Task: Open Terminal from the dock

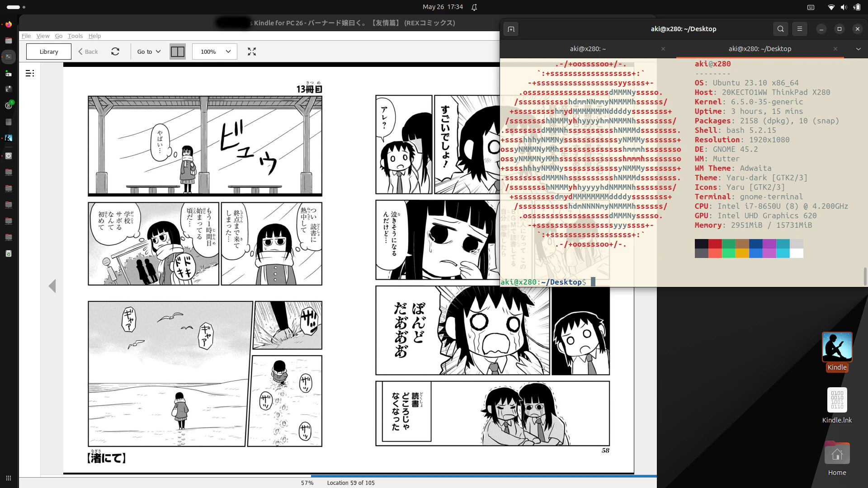Action: 9,57
